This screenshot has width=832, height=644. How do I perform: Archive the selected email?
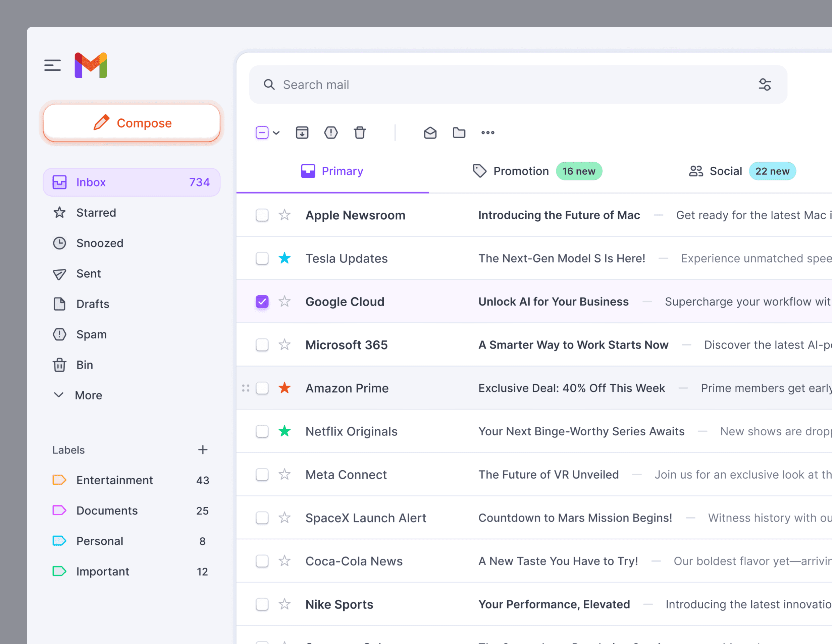click(x=302, y=132)
